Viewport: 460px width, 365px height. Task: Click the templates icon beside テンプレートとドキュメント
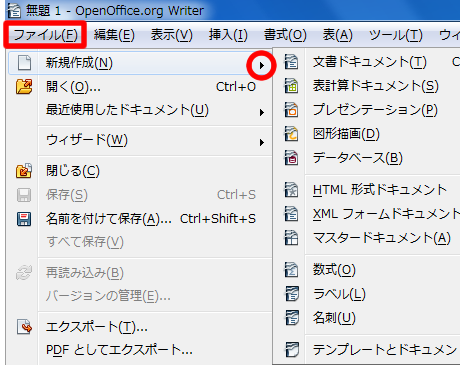pyautogui.click(x=292, y=350)
